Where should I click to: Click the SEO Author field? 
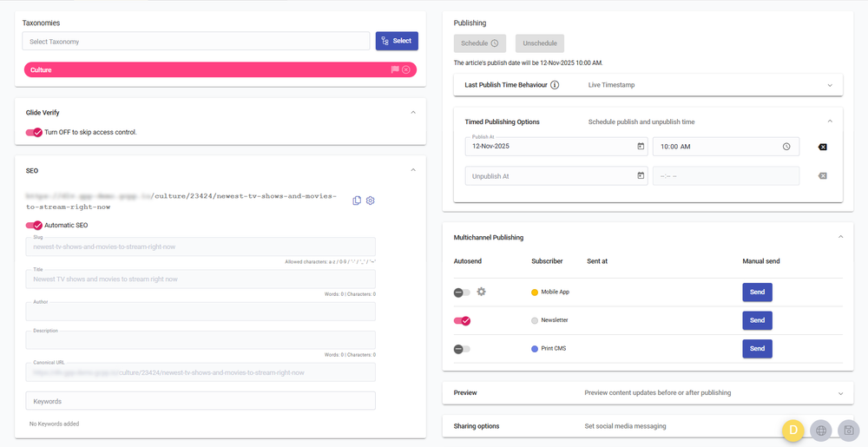(x=201, y=312)
